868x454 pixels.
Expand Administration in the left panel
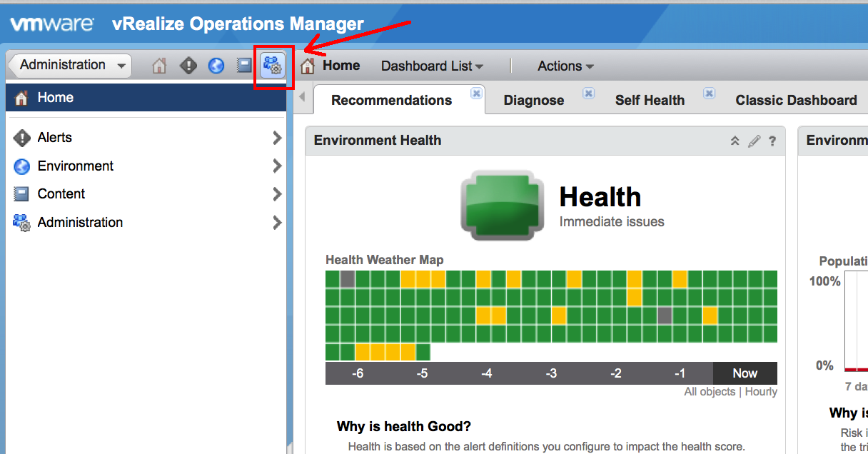pos(277,223)
